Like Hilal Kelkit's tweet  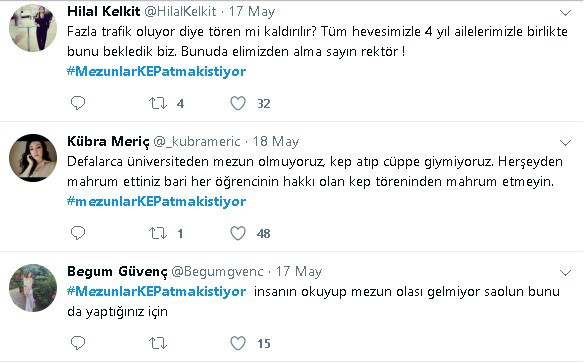click(238, 103)
